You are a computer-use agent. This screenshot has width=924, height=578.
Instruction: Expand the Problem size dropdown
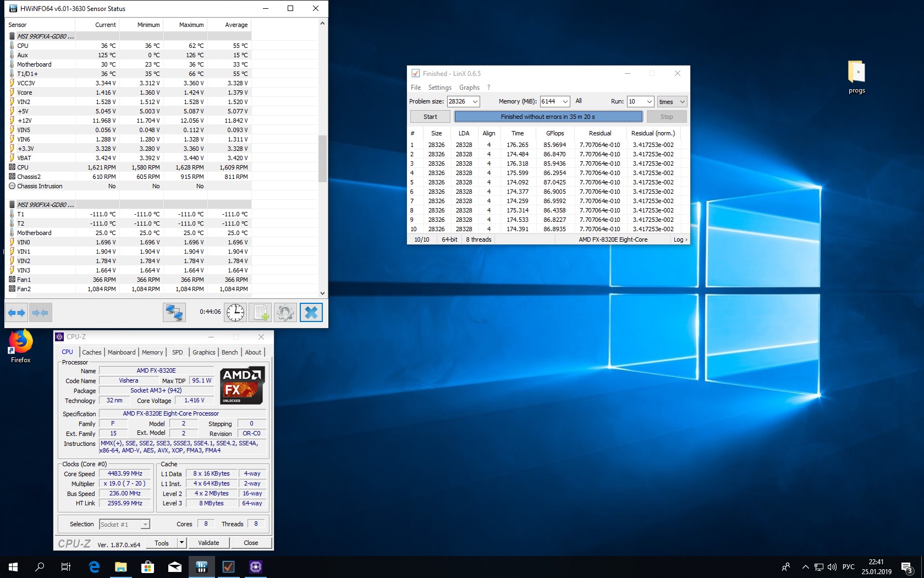[475, 102]
